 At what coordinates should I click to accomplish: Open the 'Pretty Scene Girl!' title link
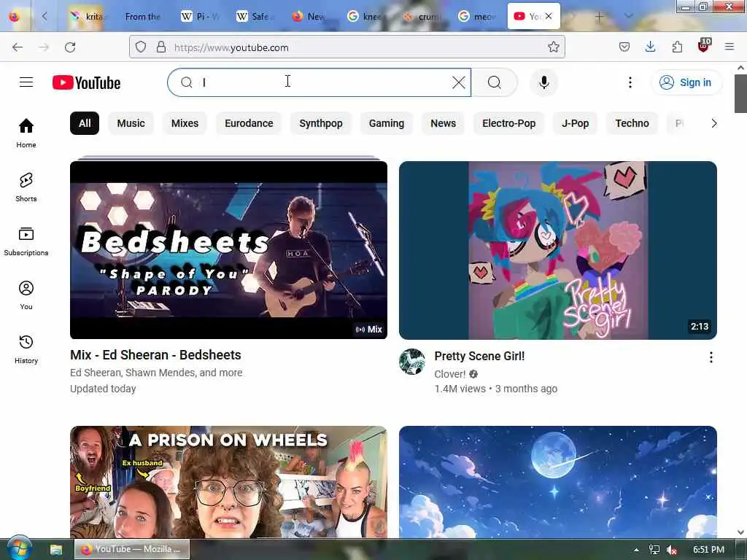(479, 356)
